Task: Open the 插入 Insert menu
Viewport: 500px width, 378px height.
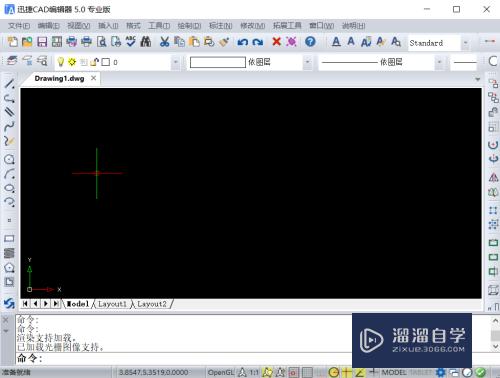Action: click(x=108, y=26)
